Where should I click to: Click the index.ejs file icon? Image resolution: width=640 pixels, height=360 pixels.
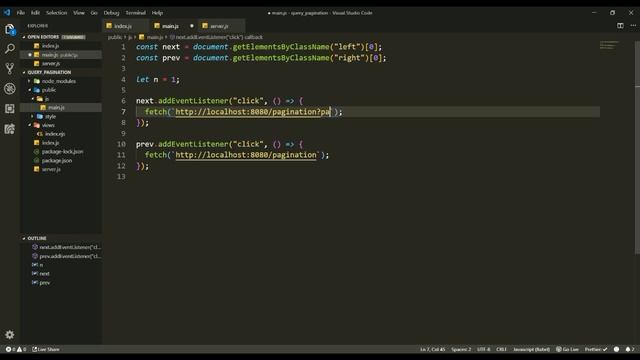point(40,134)
